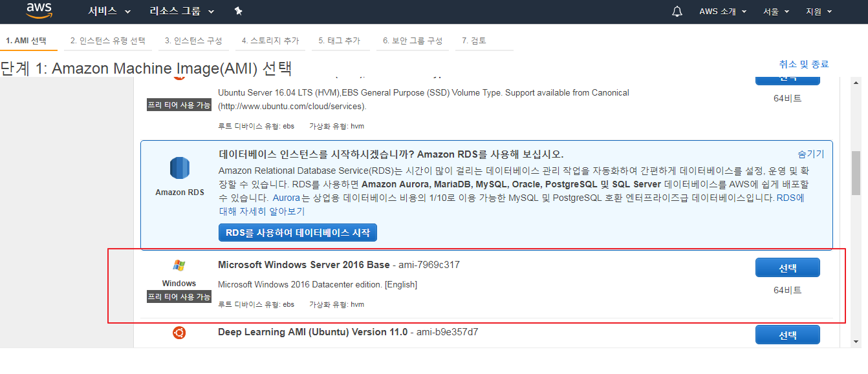The width and height of the screenshot is (868, 374).
Task: Click Microsoft Windows 2016 Datacenter edition description
Action: 318,284
